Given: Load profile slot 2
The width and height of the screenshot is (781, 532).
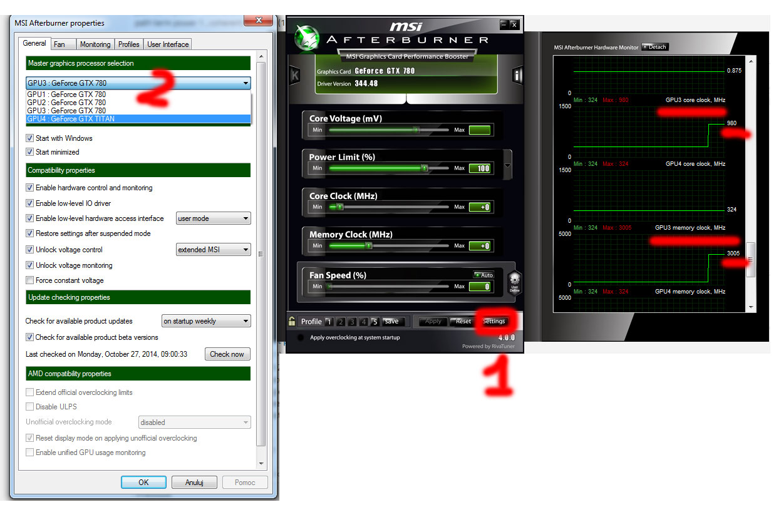Looking at the screenshot, I should coord(341,322).
